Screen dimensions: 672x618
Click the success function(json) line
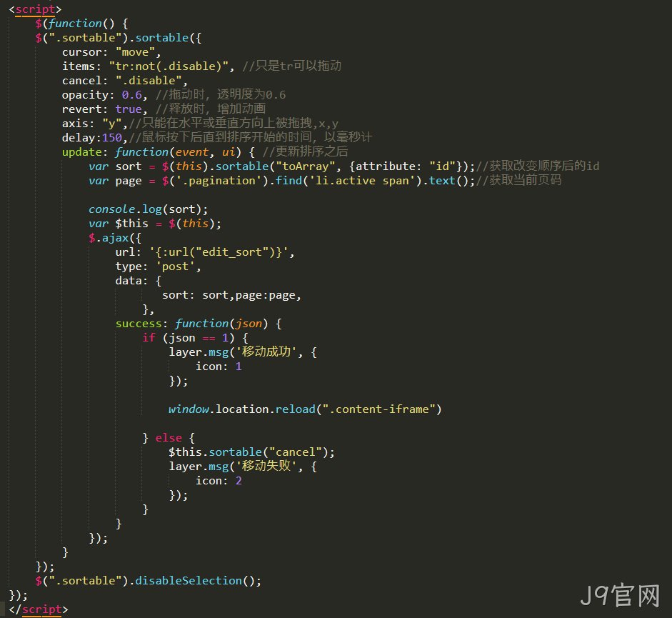[199, 324]
